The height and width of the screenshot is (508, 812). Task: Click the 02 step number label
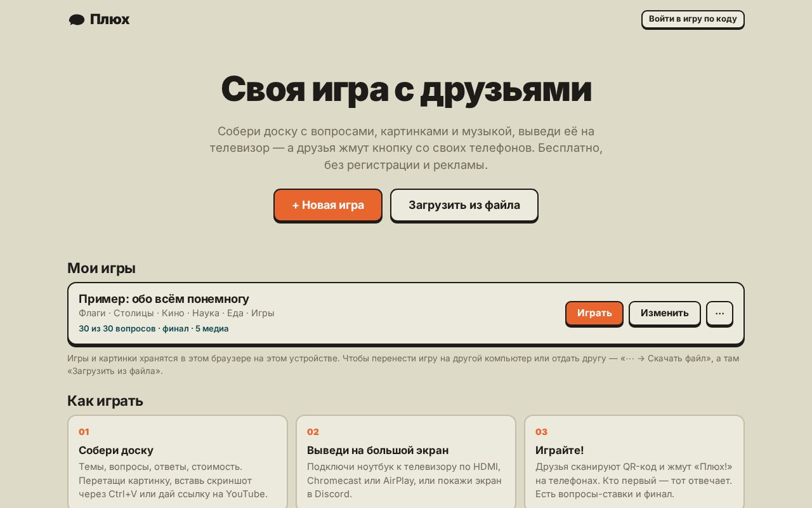point(313,432)
